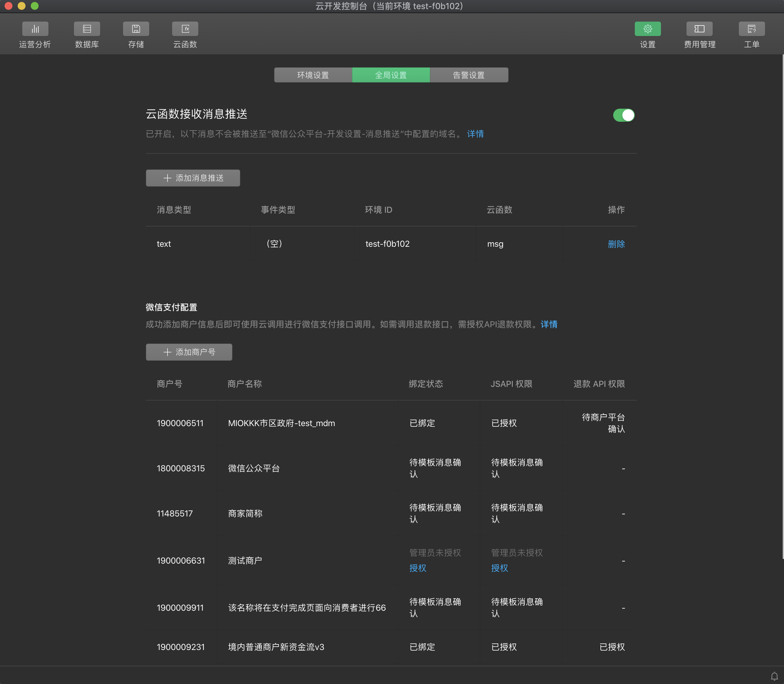Open the 费用管理 billing icon

click(699, 29)
